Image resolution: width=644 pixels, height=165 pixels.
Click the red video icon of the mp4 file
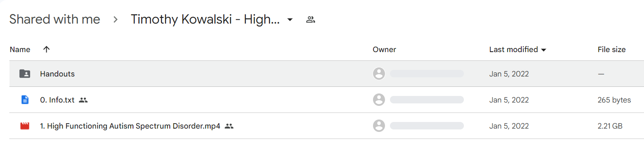pyautogui.click(x=25, y=126)
